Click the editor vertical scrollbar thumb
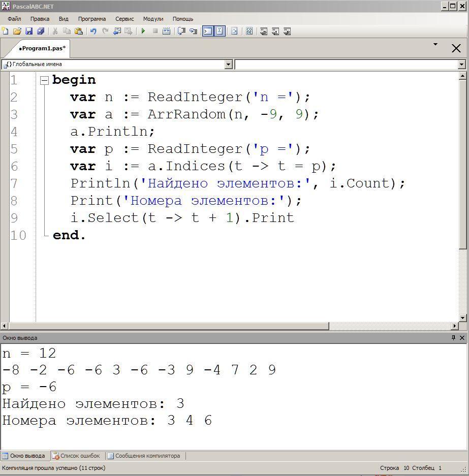 pos(462,165)
